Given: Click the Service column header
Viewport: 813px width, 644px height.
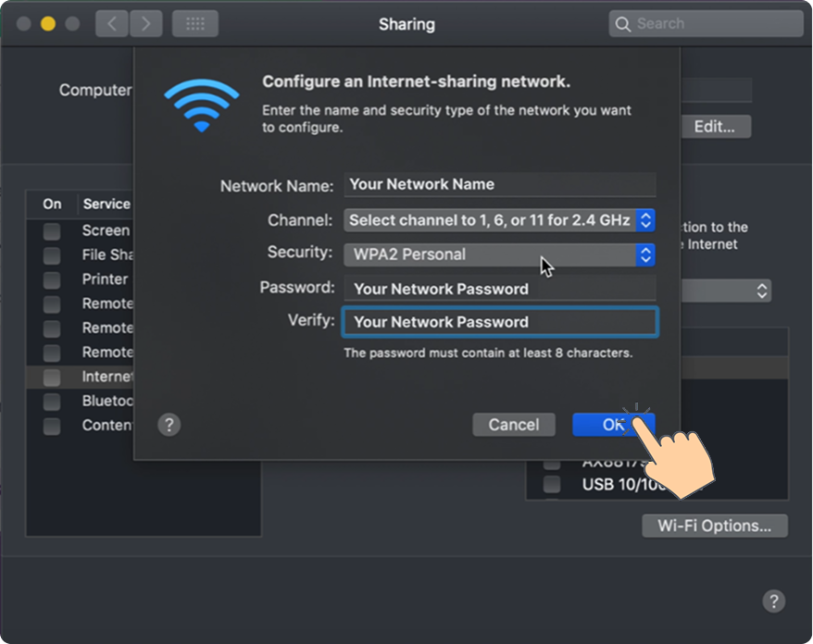Looking at the screenshot, I should click(107, 204).
